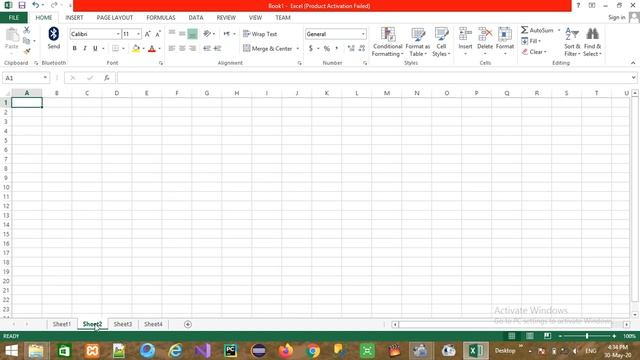Toggle Bold formatting
Image resolution: width=640 pixels, height=360 pixels.
(74, 49)
